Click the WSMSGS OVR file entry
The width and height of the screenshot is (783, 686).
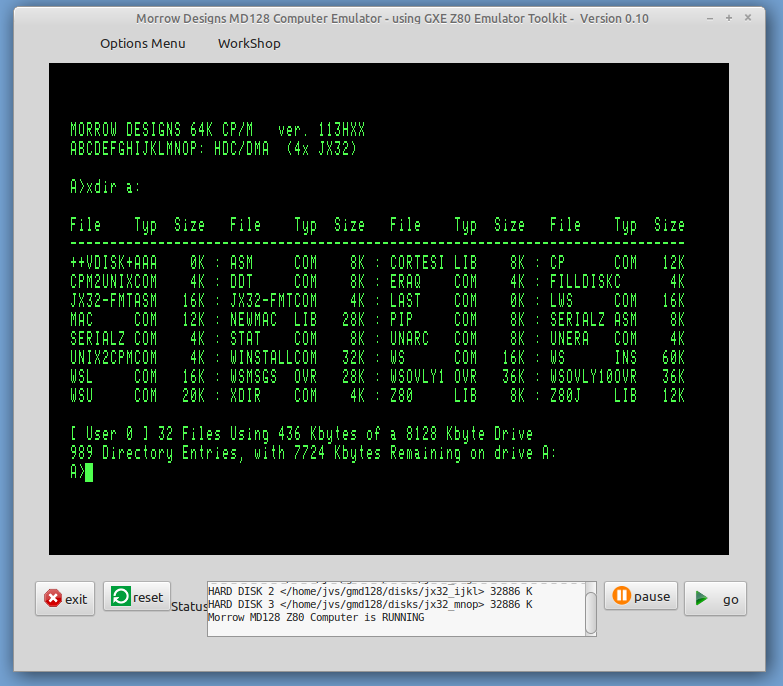click(298, 376)
